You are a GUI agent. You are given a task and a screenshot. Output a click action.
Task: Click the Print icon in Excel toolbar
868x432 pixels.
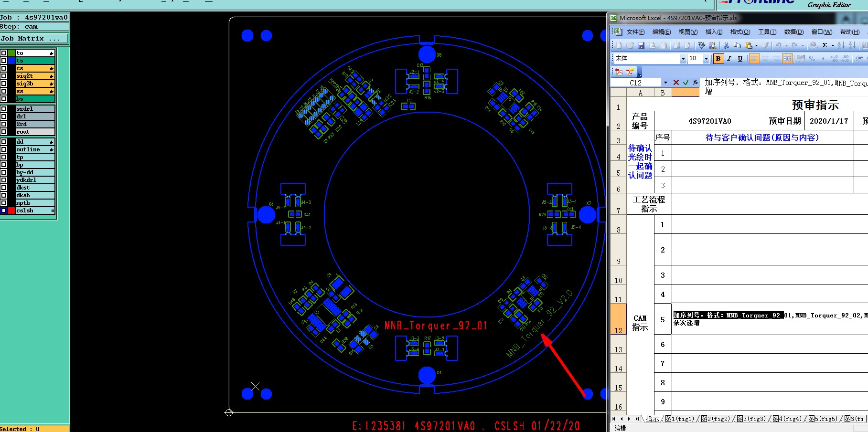tap(676, 45)
